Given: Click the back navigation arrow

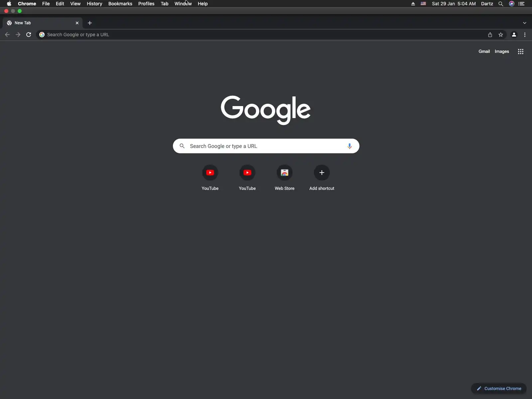Looking at the screenshot, I should coord(7,35).
